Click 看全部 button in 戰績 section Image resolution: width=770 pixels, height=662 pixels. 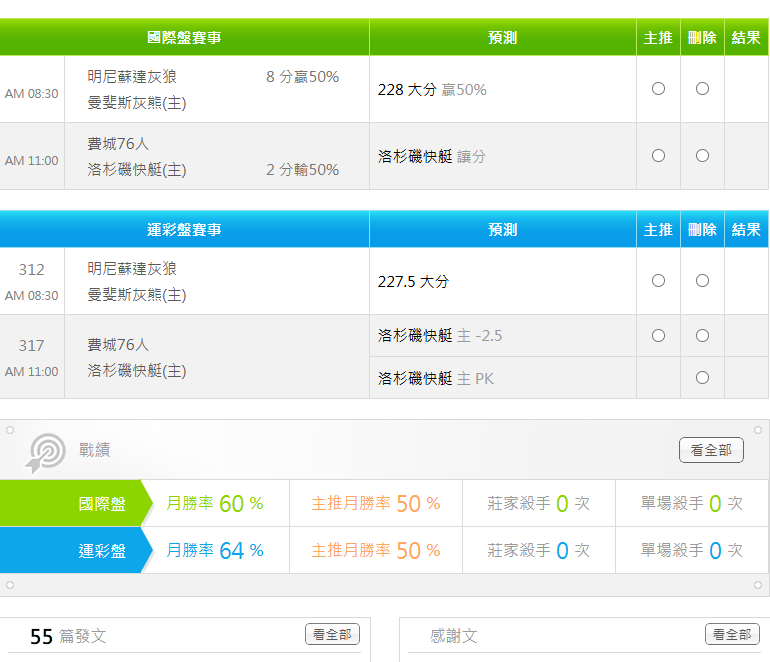[711, 451]
